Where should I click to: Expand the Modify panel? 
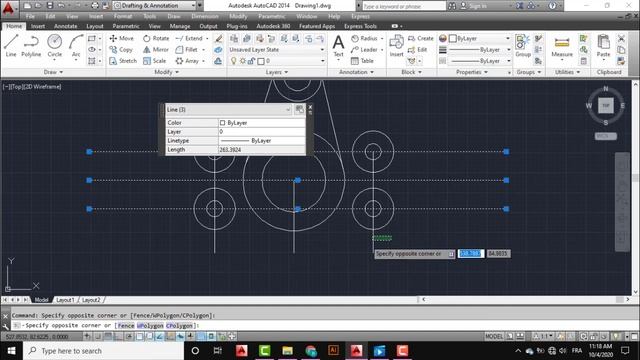[x=167, y=72]
